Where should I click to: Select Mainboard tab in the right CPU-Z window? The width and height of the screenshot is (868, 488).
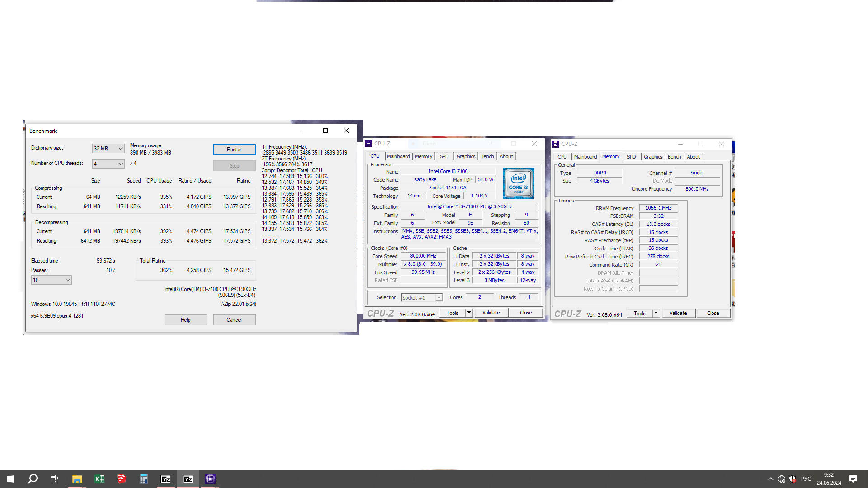[585, 157]
